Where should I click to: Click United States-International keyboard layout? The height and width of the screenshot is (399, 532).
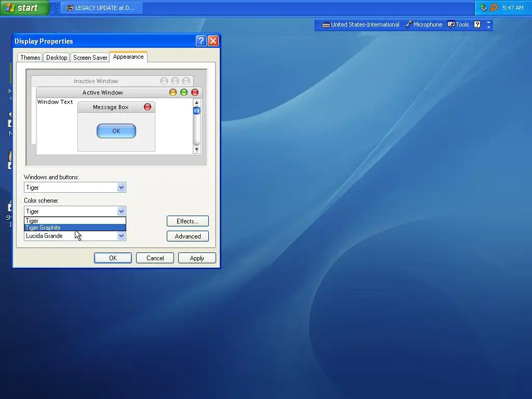361,24
